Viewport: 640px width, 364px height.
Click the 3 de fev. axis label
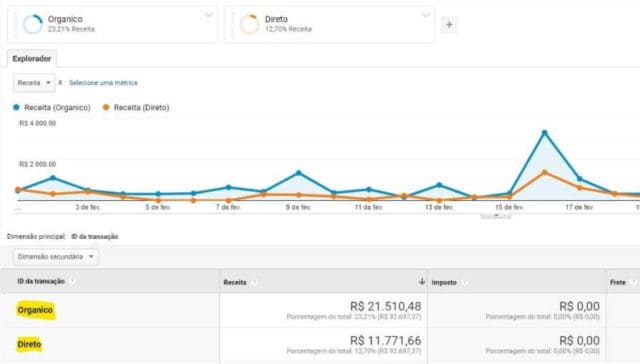[x=88, y=207]
